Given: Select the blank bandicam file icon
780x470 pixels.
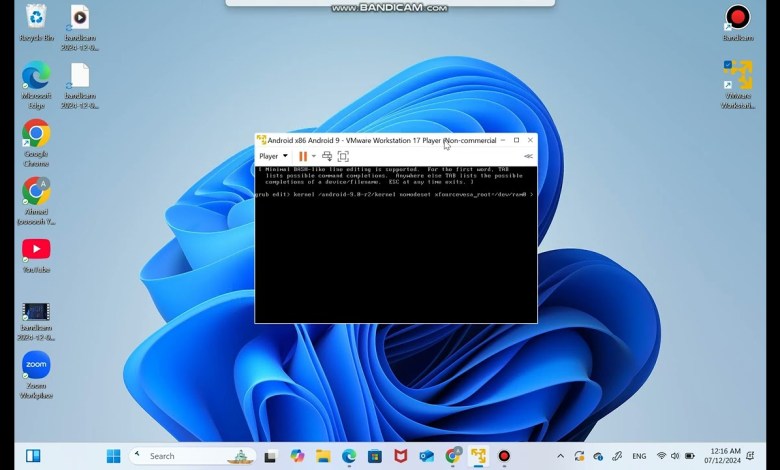Looking at the screenshot, I should pos(80,86).
